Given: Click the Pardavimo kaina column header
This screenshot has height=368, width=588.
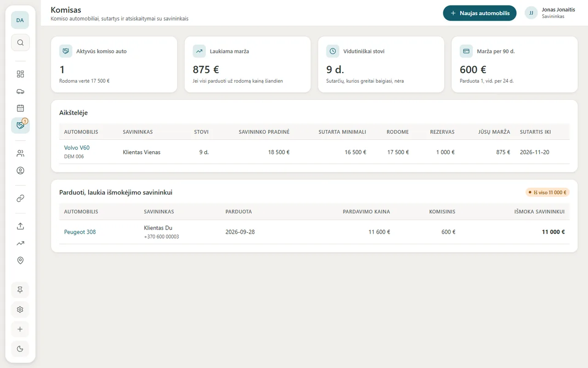Looking at the screenshot, I should click(366, 212).
